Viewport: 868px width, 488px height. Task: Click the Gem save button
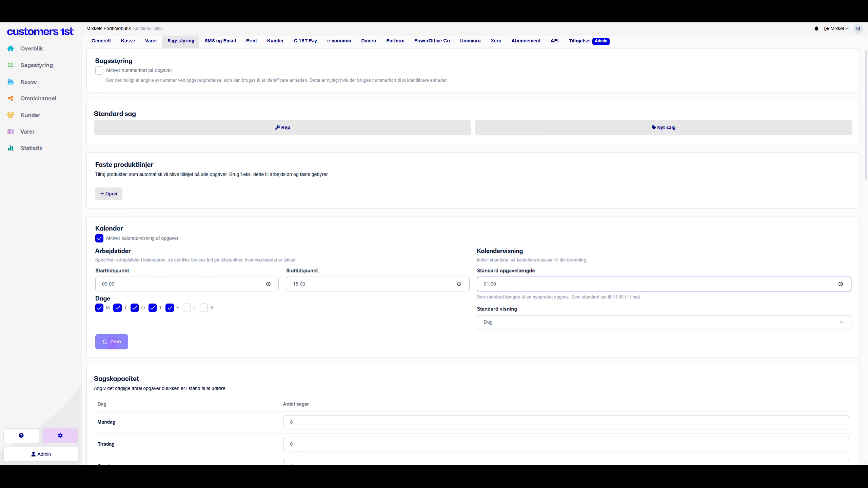point(112,342)
